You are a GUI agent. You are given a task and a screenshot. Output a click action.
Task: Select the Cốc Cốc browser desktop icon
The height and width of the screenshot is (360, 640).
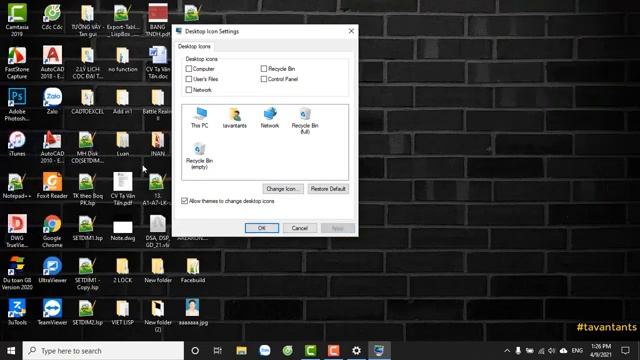pyautogui.click(x=52, y=17)
